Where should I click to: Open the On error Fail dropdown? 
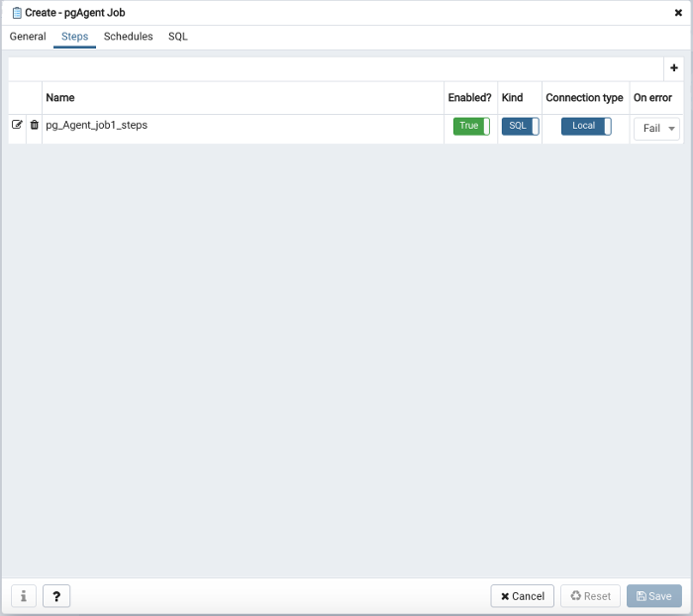point(657,129)
